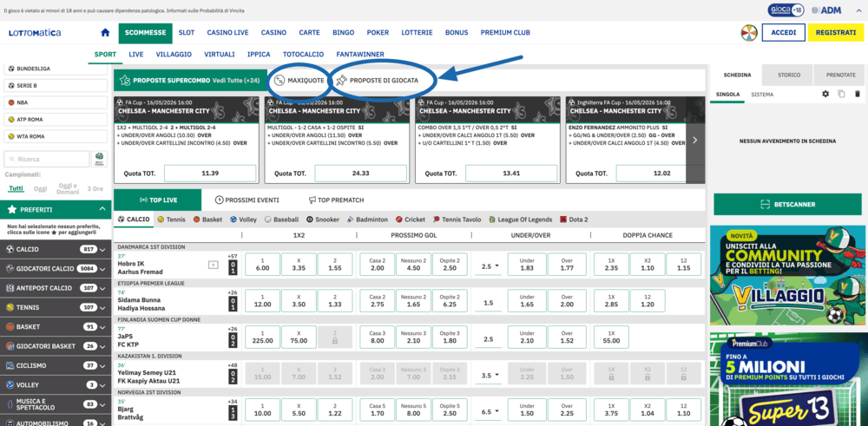The height and width of the screenshot is (426, 868).
Task: Open the Storico tab
Action: pos(788,75)
